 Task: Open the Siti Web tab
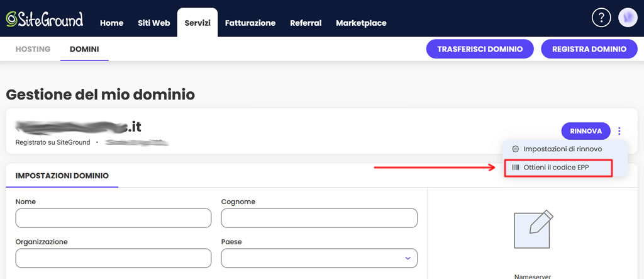coord(154,23)
